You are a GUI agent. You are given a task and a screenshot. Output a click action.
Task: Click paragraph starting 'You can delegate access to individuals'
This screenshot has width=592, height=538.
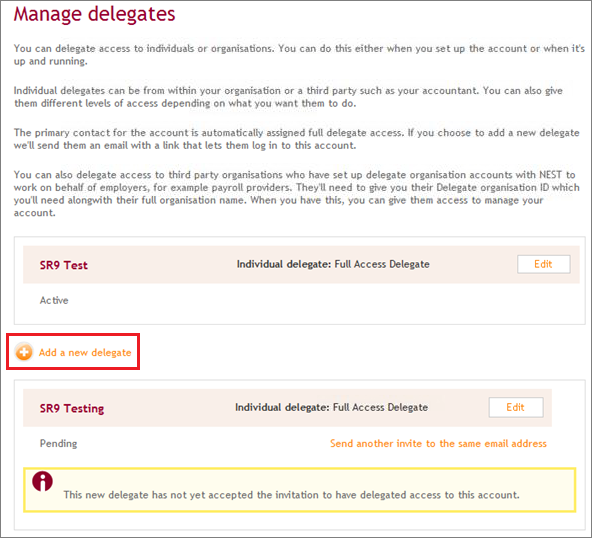click(x=299, y=55)
